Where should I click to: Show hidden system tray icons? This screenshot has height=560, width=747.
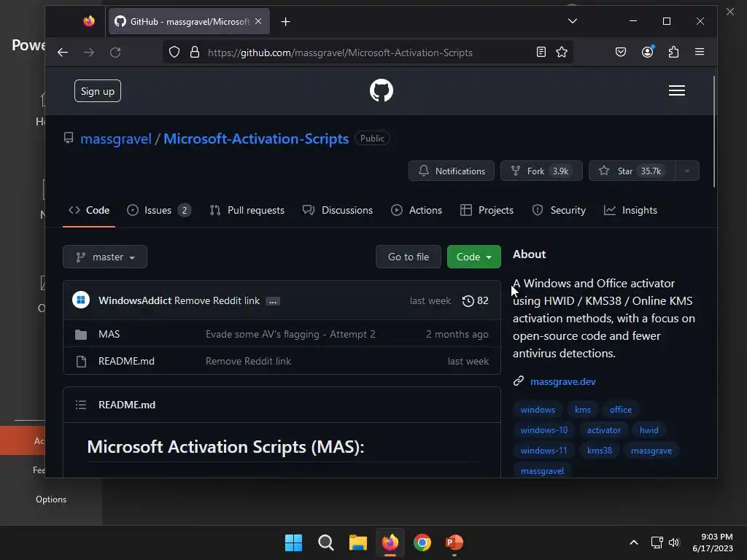pyautogui.click(x=634, y=542)
